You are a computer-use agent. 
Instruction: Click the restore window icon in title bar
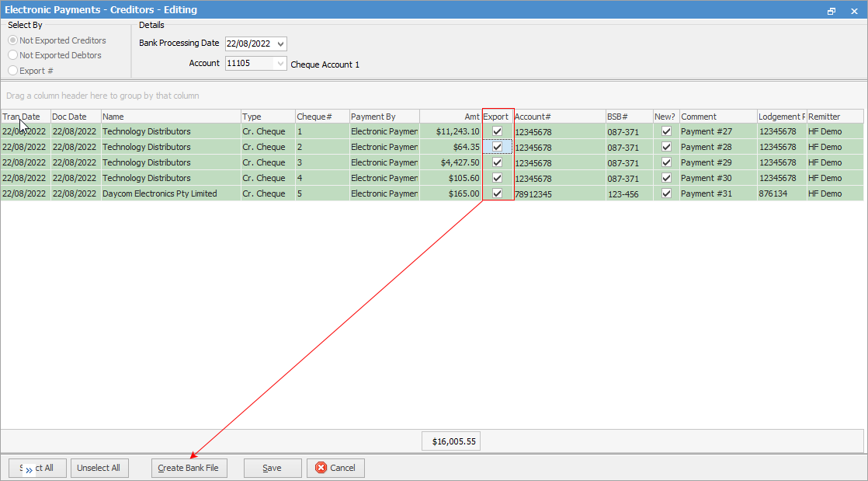[831, 11]
